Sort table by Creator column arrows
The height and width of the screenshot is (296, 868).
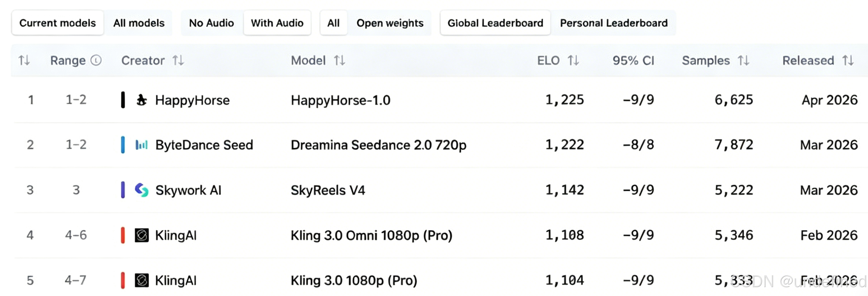point(178,61)
